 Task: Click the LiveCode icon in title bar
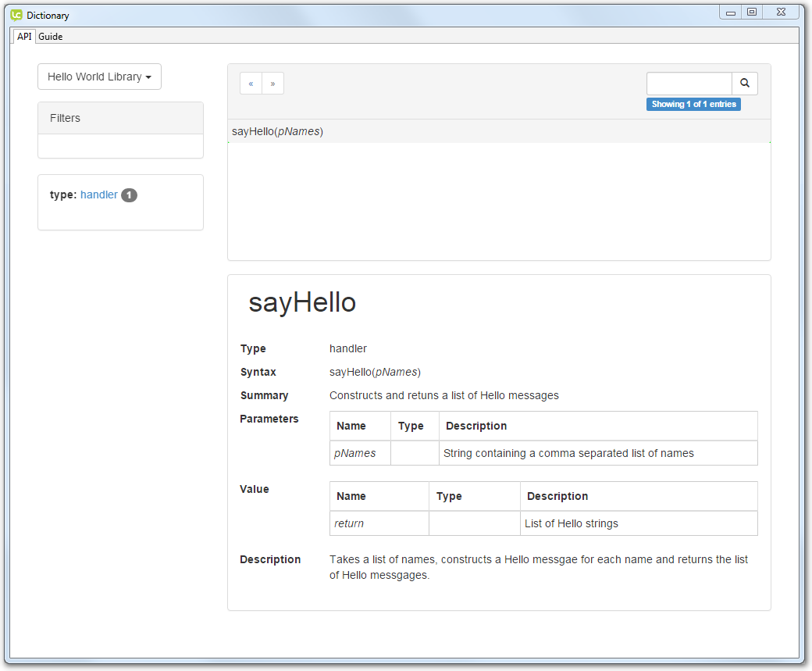point(16,15)
